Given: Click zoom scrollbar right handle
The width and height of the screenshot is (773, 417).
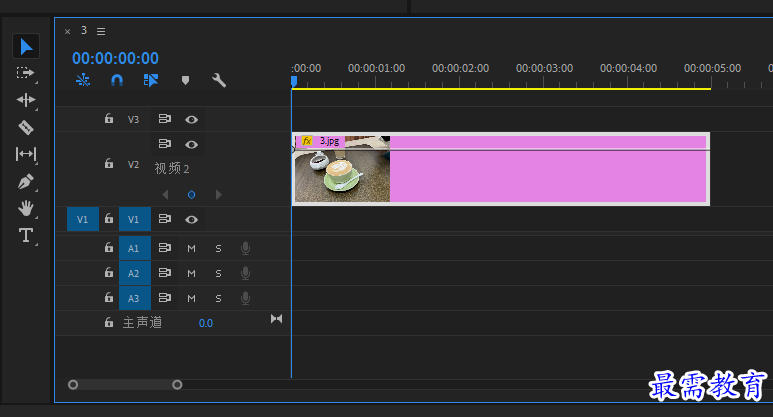Looking at the screenshot, I should click(x=177, y=384).
